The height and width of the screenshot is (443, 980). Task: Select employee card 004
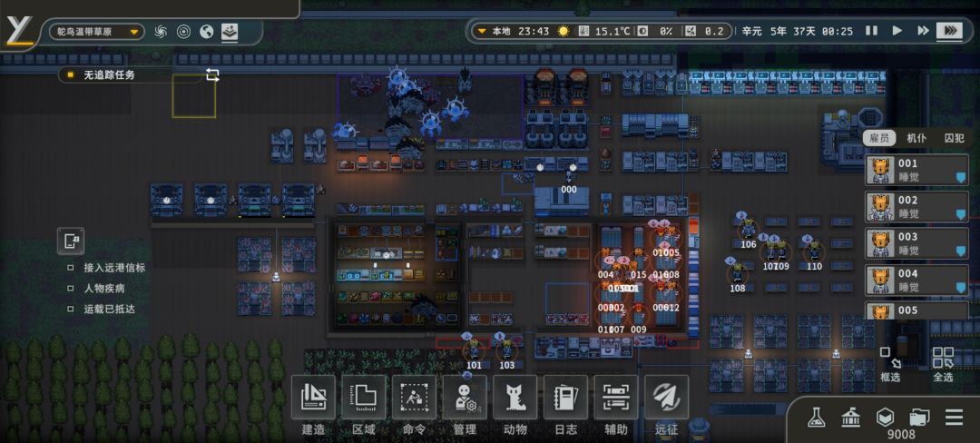916,280
